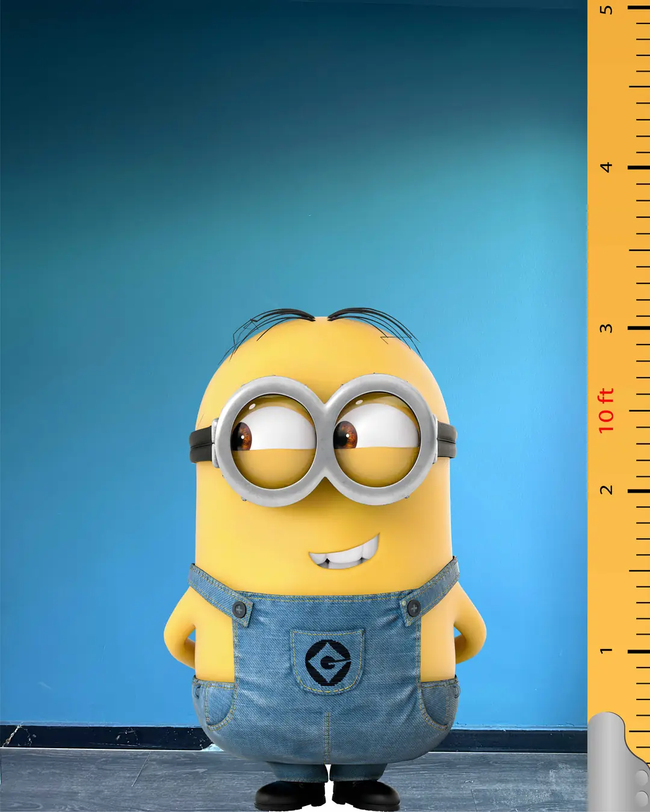This screenshot has height=812, width=650.
Task: Click the right overall strap button
Action: point(413,608)
